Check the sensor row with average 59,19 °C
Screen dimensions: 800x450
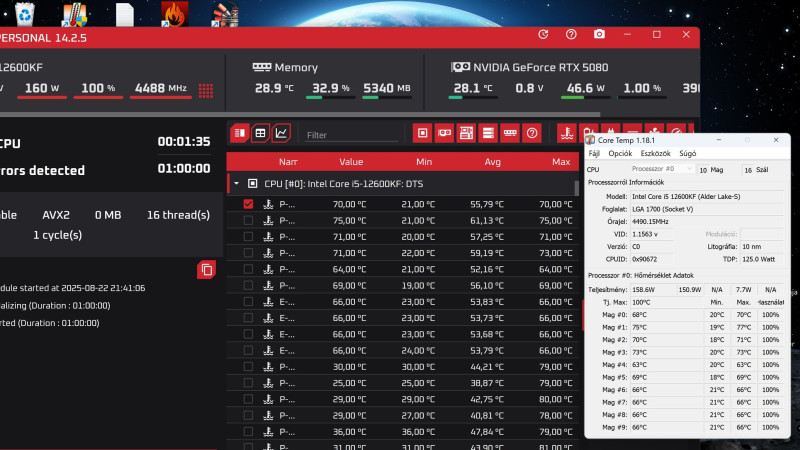[x=248, y=253]
